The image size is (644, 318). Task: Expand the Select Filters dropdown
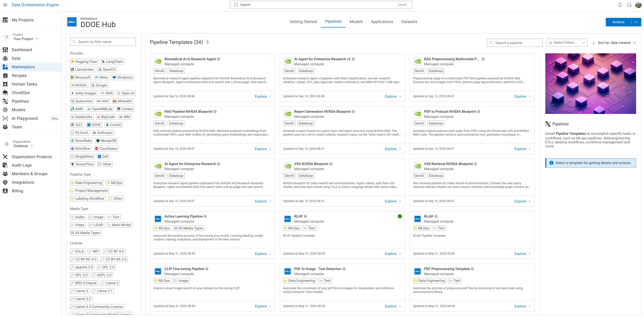click(567, 43)
